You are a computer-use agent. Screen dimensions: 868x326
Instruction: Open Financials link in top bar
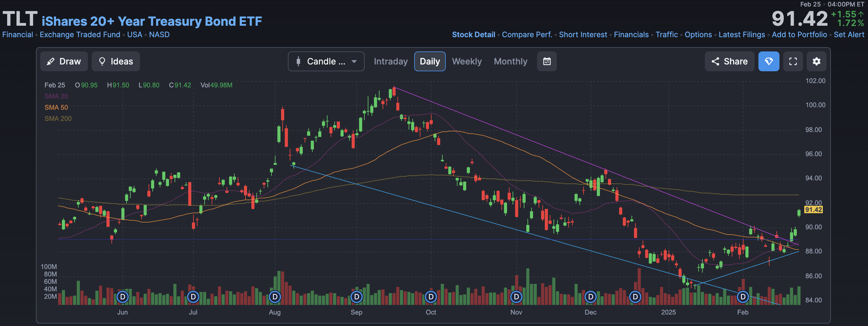click(631, 35)
